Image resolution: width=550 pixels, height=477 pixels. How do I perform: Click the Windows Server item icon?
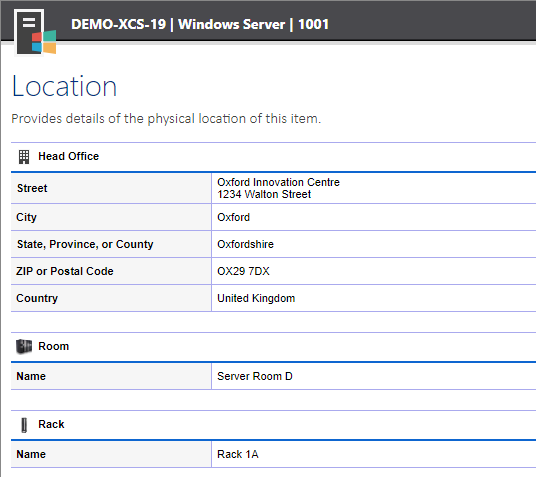pos(35,32)
